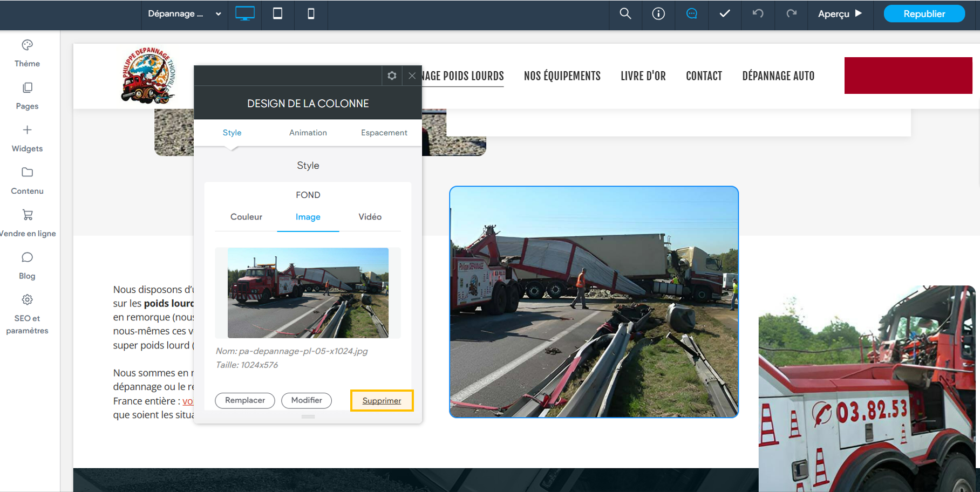Open Livre d'Or menu item
980x492 pixels.
(643, 76)
